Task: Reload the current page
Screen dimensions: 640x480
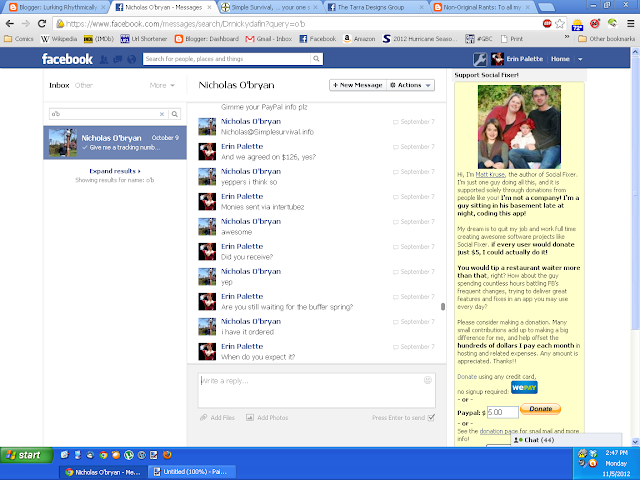Action: pyautogui.click(x=42, y=24)
